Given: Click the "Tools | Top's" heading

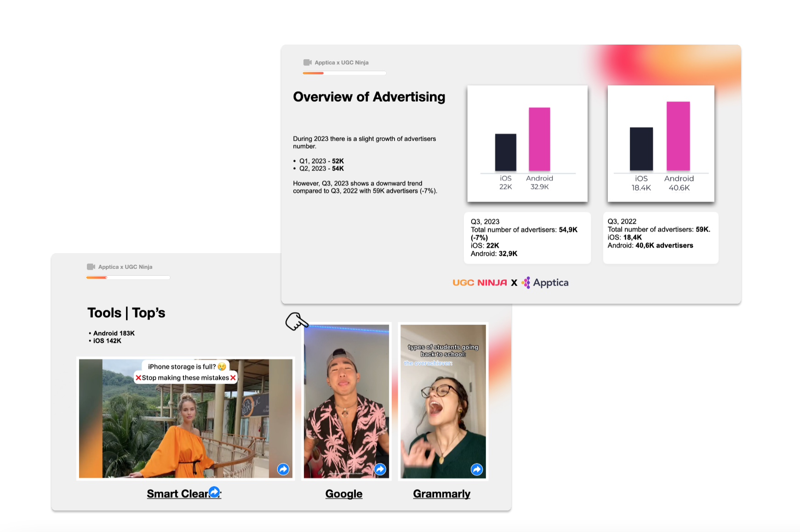Looking at the screenshot, I should pos(126,313).
